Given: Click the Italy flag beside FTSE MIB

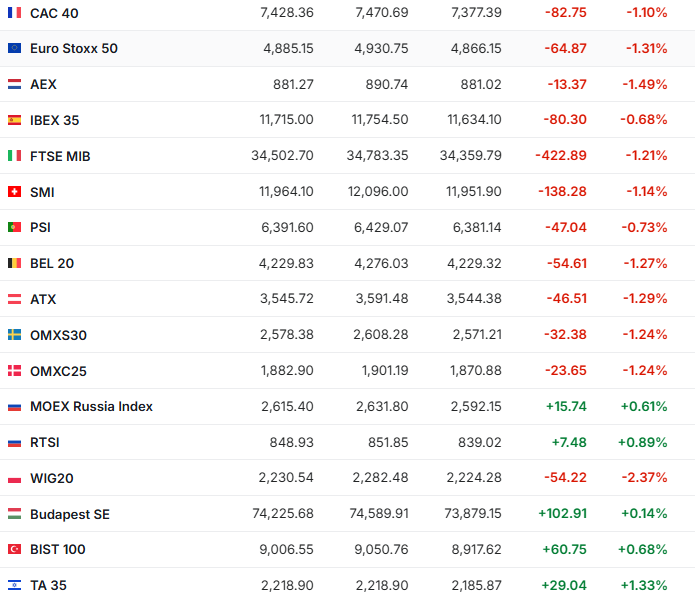Looking at the screenshot, I should click(14, 156).
